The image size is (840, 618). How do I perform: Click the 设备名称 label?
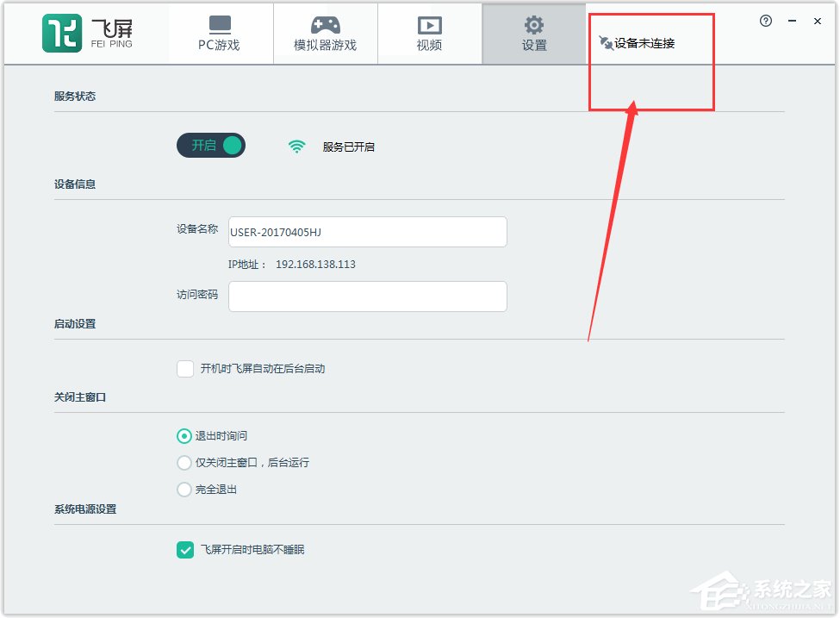tap(197, 229)
